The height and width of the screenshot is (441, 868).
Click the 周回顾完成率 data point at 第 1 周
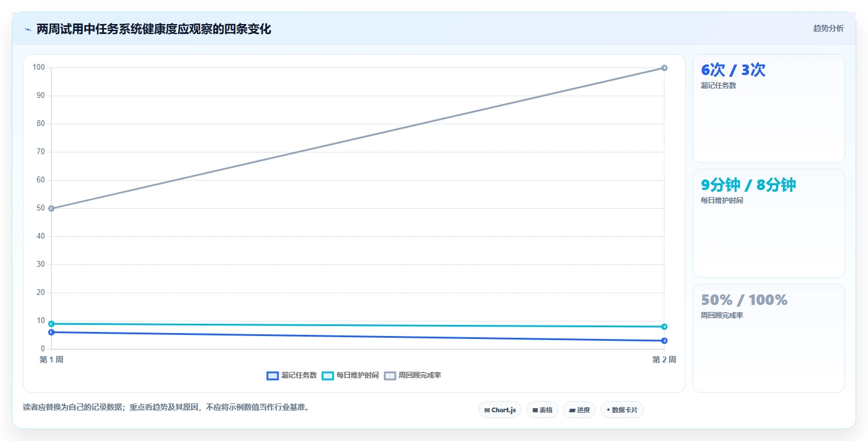[52, 208]
